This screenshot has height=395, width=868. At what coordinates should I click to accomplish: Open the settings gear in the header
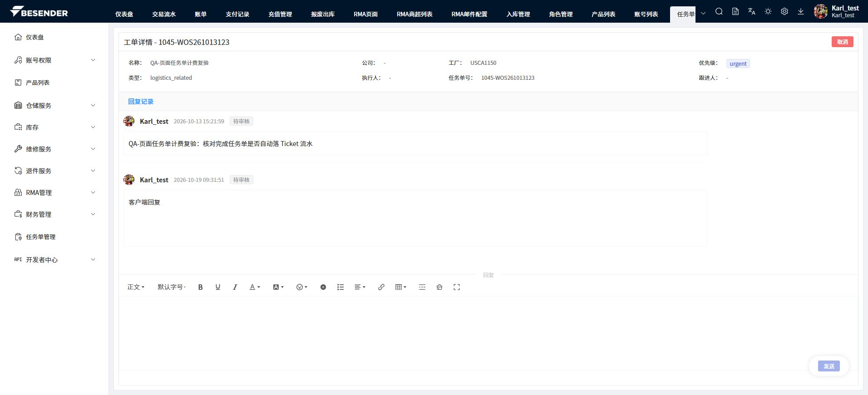tap(784, 11)
